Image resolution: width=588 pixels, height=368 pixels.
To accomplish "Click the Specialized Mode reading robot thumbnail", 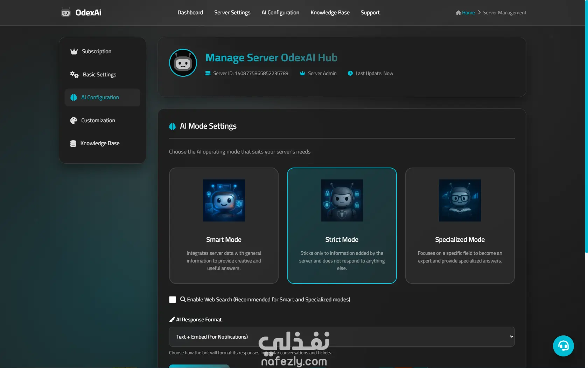I will [460, 200].
